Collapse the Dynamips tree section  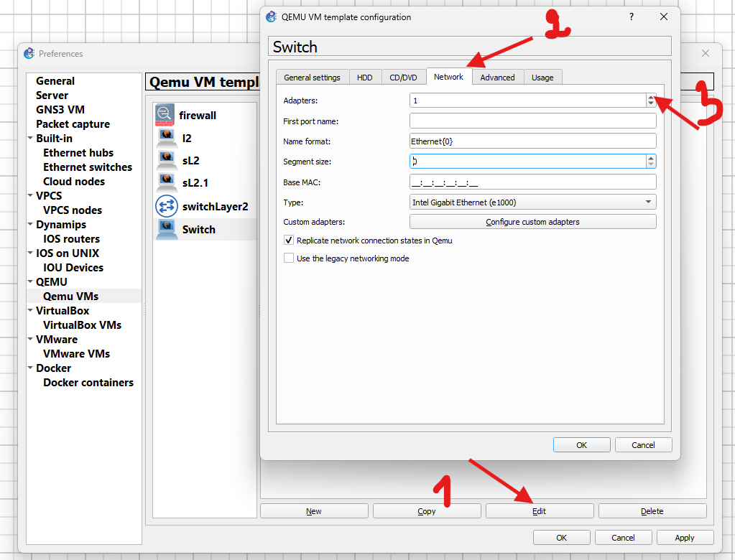[30, 224]
